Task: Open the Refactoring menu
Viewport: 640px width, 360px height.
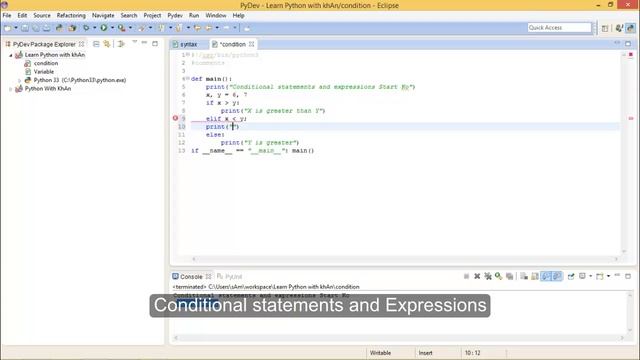Action: click(x=71, y=16)
